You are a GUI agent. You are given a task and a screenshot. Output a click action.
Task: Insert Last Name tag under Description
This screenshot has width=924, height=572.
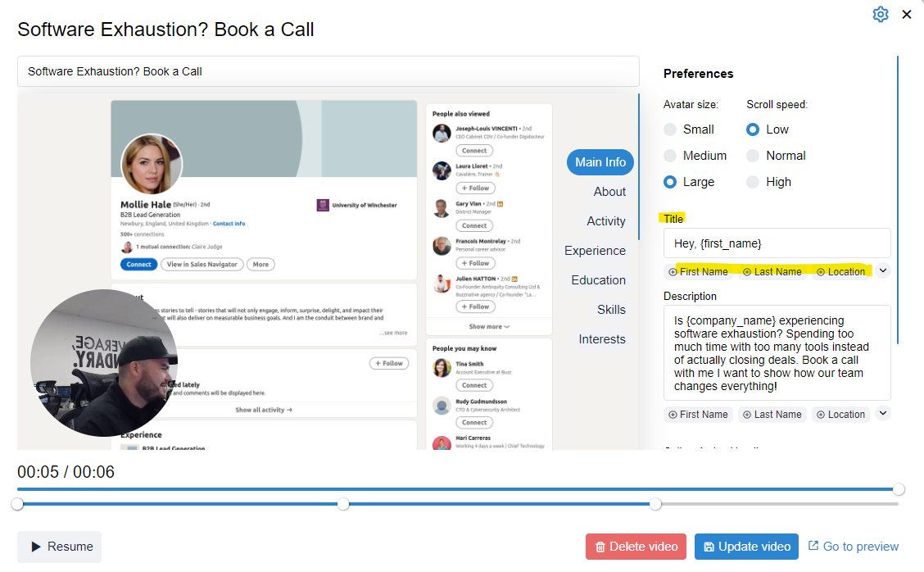(x=772, y=415)
